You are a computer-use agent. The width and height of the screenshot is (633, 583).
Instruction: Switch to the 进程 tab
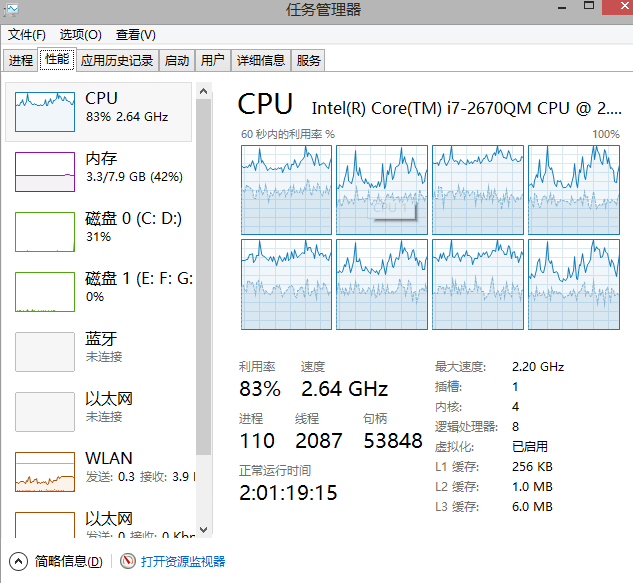pos(21,61)
